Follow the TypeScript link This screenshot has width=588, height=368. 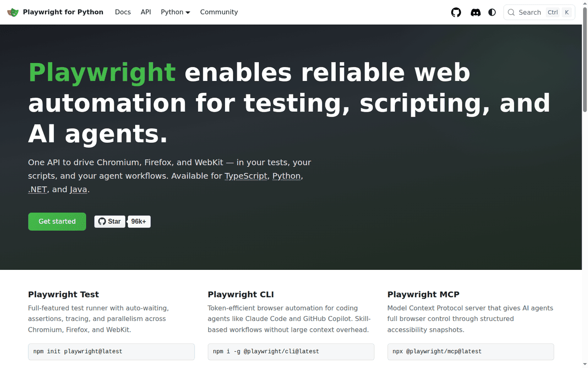point(246,176)
